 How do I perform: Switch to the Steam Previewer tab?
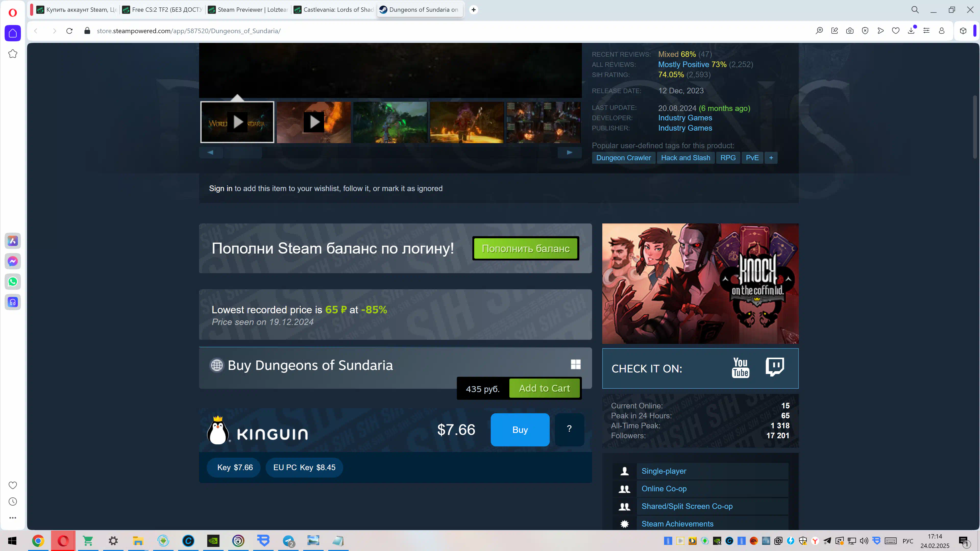point(248,10)
